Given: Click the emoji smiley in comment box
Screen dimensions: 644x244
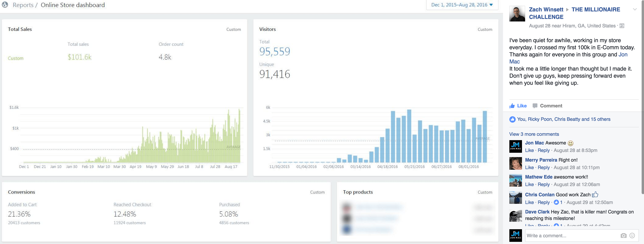Looking at the screenshot, I should (x=632, y=236).
